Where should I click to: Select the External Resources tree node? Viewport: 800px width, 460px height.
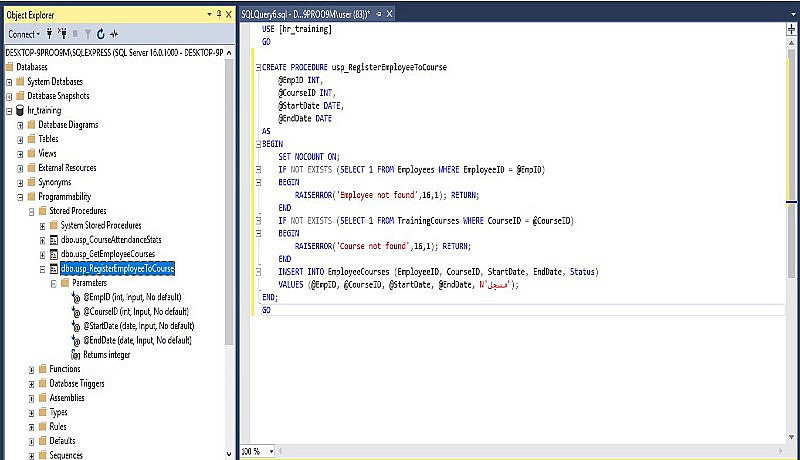[x=67, y=168]
